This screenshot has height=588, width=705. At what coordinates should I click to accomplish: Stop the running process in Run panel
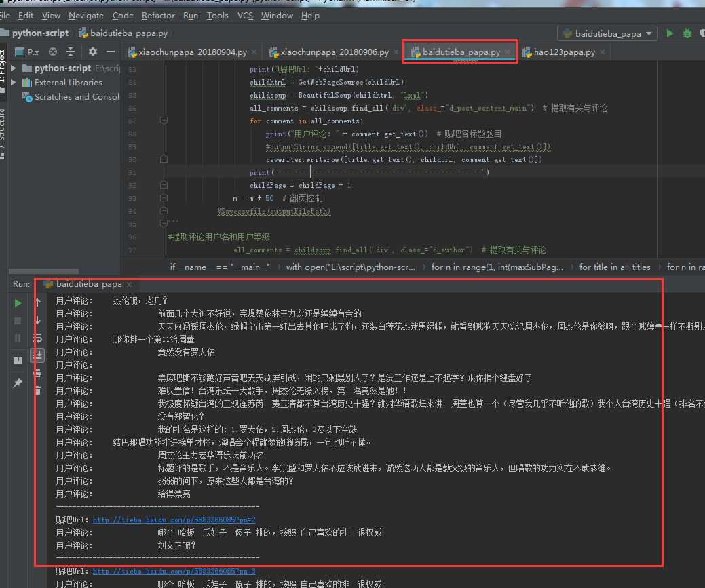pyautogui.click(x=18, y=321)
